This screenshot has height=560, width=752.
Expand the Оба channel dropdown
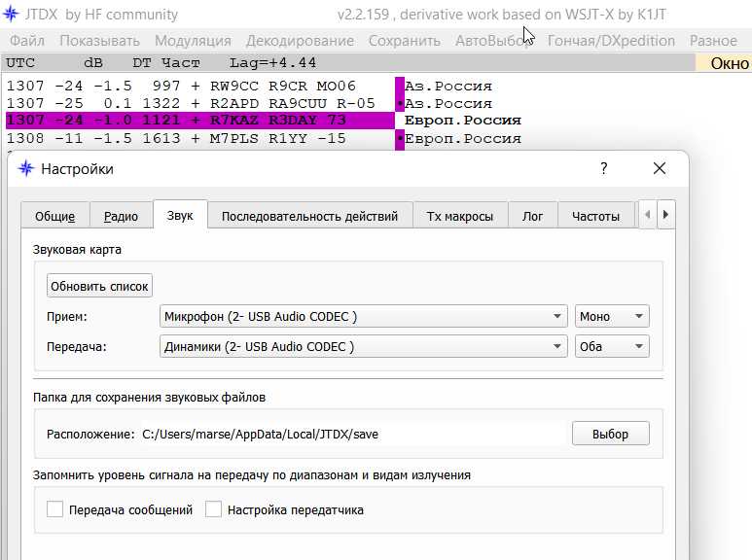click(612, 347)
